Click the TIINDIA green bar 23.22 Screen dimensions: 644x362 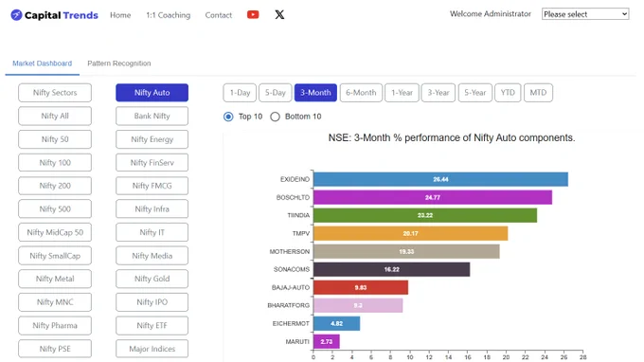pos(425,215)
